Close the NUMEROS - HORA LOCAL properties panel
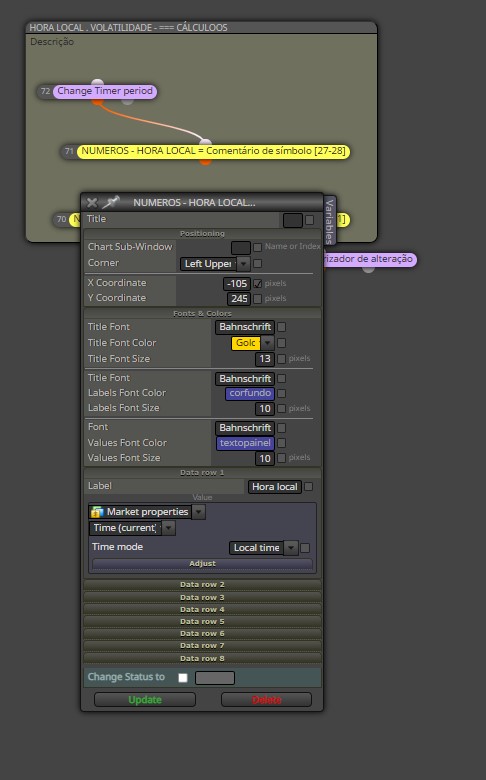The image size is (486, 780). tap(92, 202)
